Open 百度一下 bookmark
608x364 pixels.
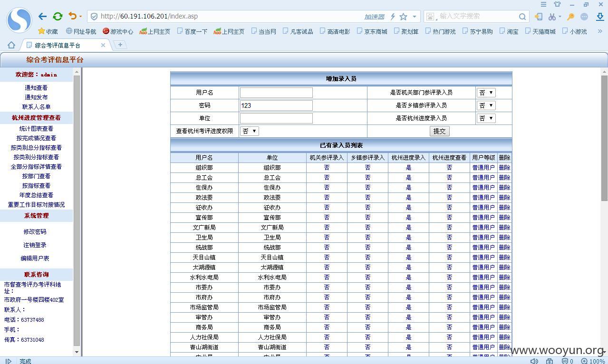coord(192,31)
